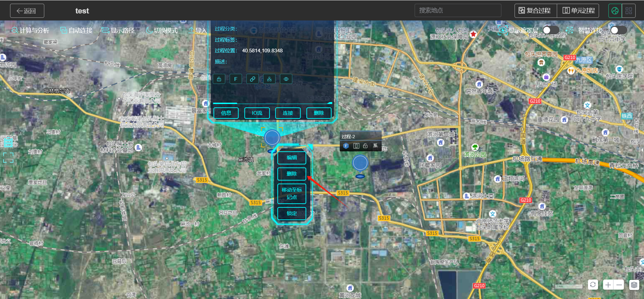Screen dimensions: 644x299
Task: Choose 锁定 from the context menu
Action: (x=292, y=213)
